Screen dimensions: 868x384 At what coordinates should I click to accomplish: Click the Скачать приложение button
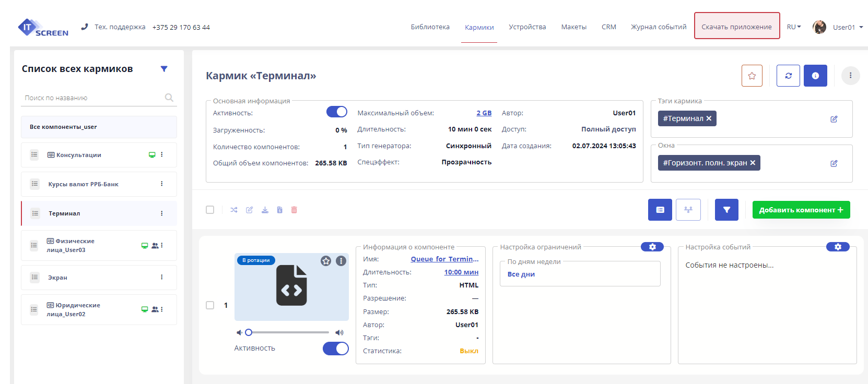pyautogui.click(x=736, y=26)
